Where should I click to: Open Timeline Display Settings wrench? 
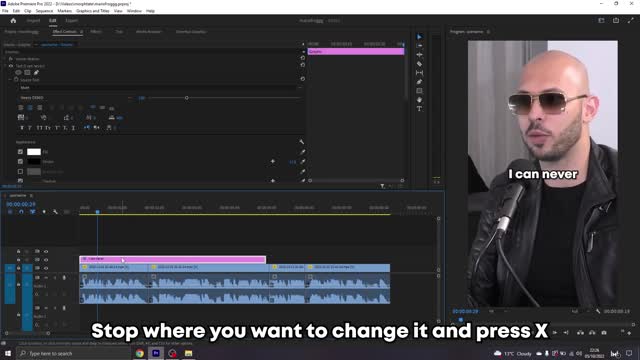tap(55, 212)
